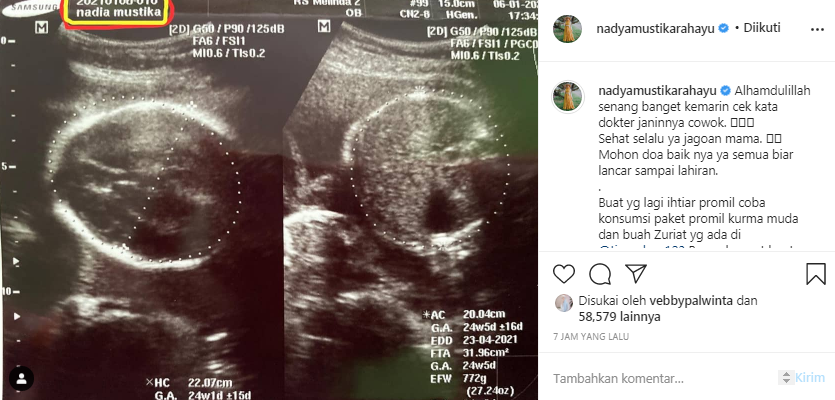View the 58,579 lainnya likes list
Image resolution: width=835 pixels, height=400 pixels.
tap(619, 317)
